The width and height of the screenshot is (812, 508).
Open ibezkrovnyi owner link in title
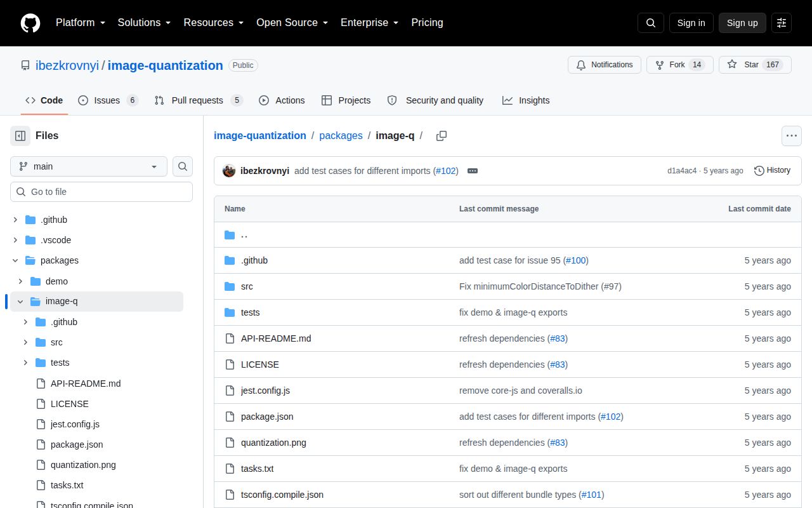point(67,65)
